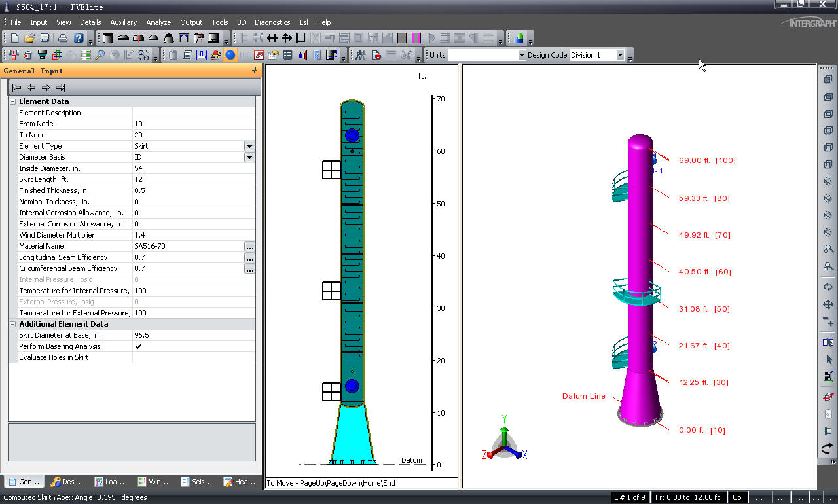The height and width of the screenshot is (504, 838).
Task: Open the Material Name browse button
Action: (x=249, y=246)
